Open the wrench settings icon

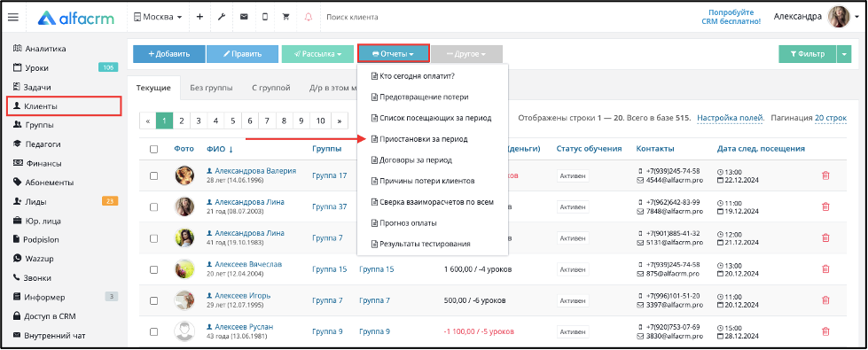coord(222,17)
